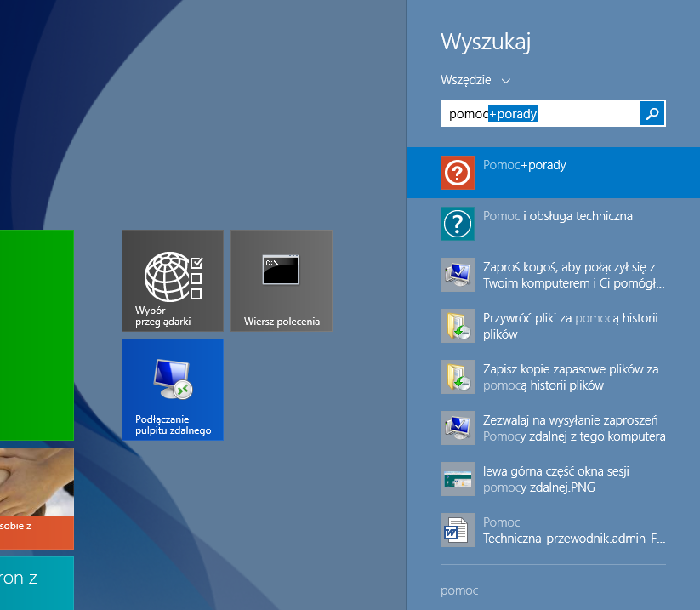The width and height of the screenshot is (700, 610).
Task: Click the magnifier search button
Action: coord(652,114)
